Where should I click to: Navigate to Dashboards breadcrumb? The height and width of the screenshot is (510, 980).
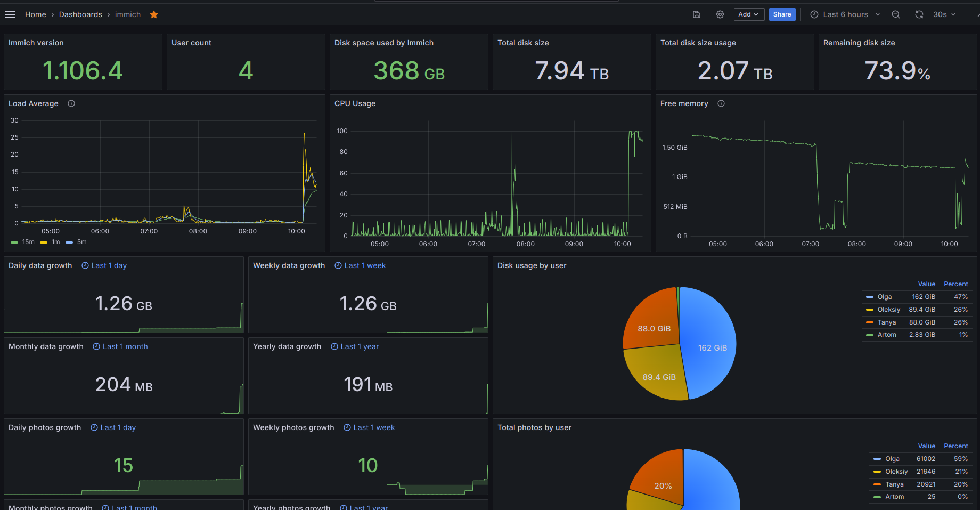tap(80, 14)
